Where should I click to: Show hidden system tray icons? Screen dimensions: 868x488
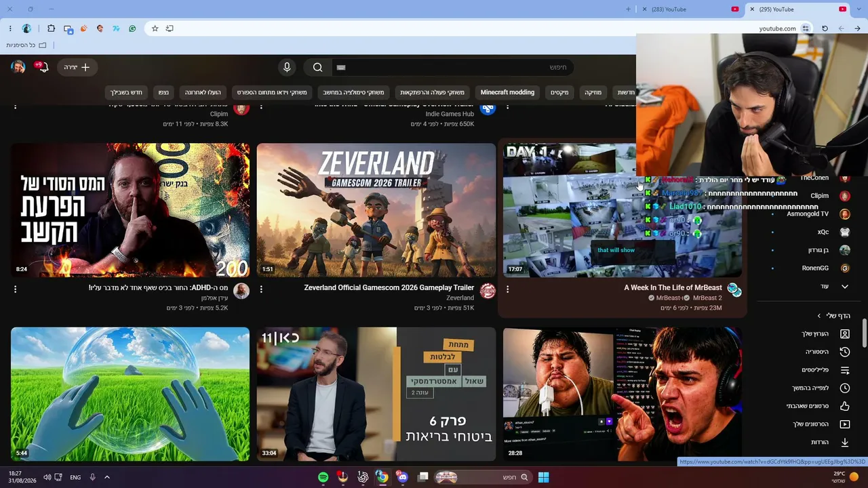106,477
